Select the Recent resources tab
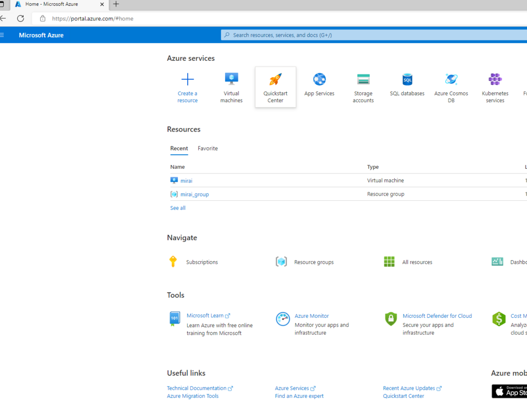527x420 pixels. coord(179,148)
